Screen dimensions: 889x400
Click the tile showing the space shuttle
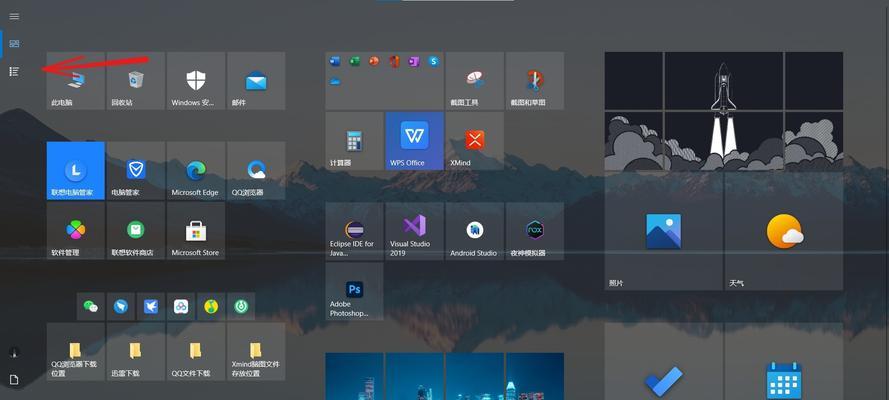click(723, 111)
